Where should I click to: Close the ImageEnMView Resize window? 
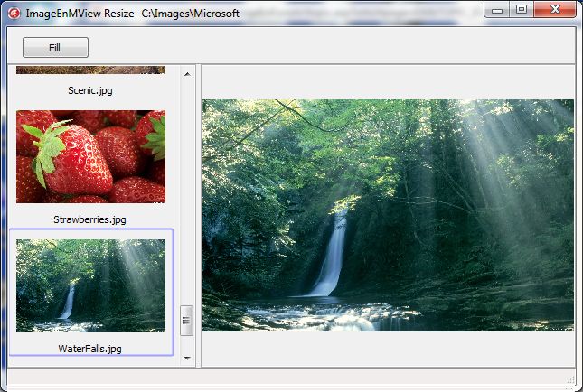[555, 10]
